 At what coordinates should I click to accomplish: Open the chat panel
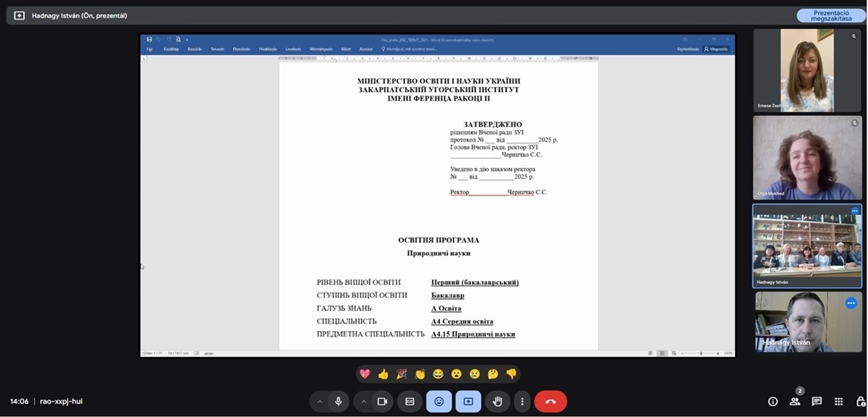tap(817, 401)
